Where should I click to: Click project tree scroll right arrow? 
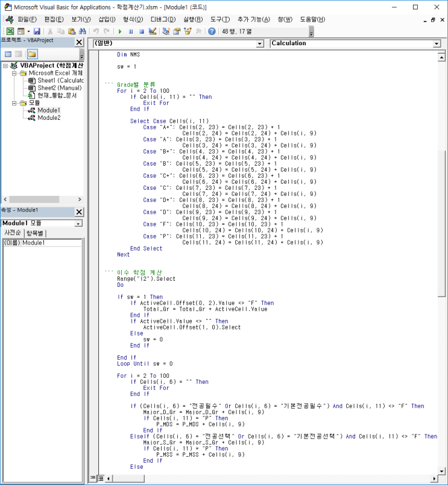tap(80, 199)
